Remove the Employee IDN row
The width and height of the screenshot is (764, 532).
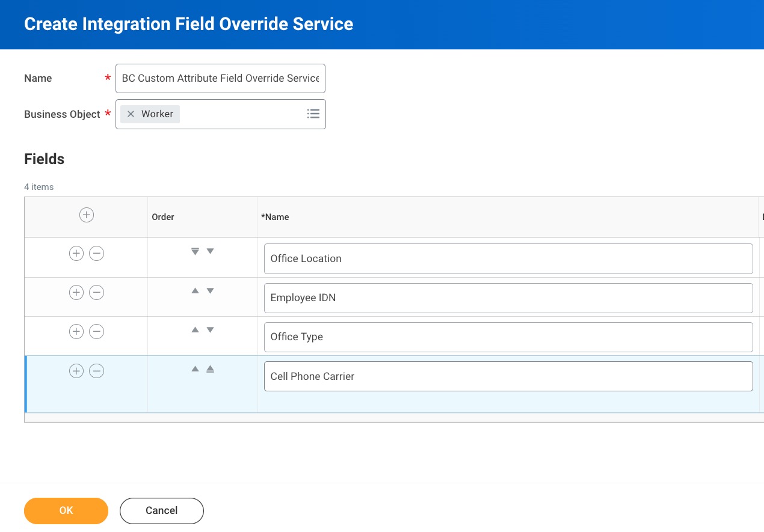click(96, 293)
